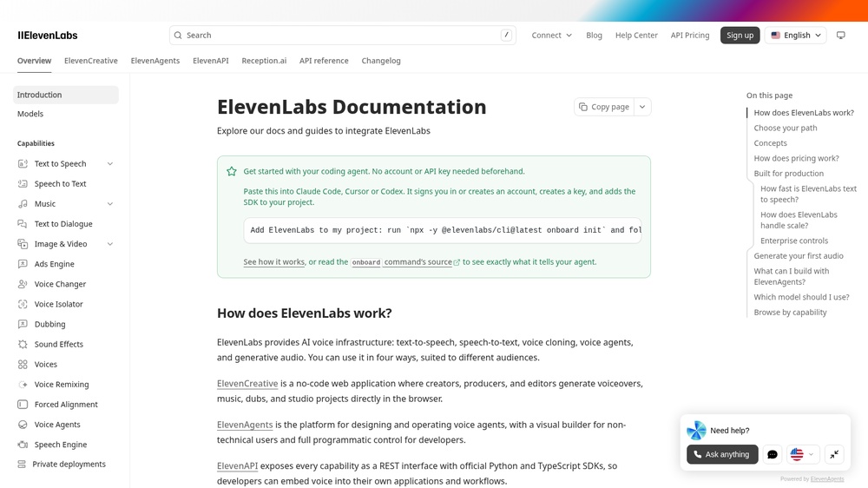868x488 pixels.
Task: Click the Private deployments icon
Action: (22, 465)
